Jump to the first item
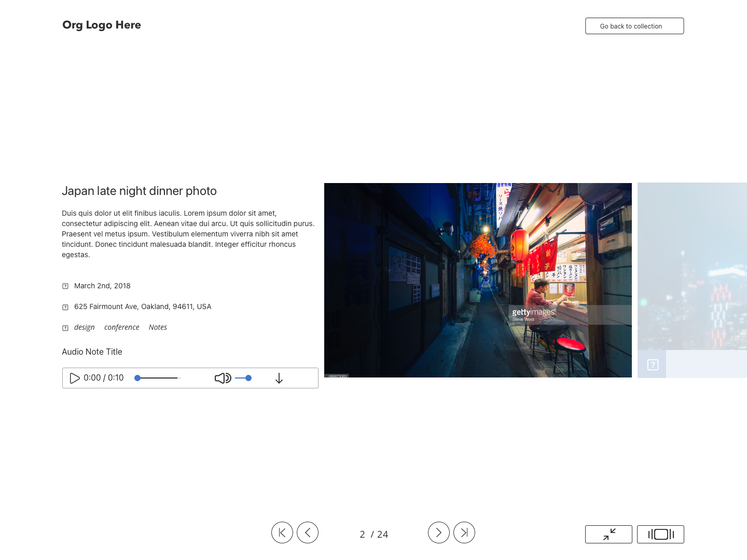The width and height of the screenshot is (747, 560). (x=282, y=533)
